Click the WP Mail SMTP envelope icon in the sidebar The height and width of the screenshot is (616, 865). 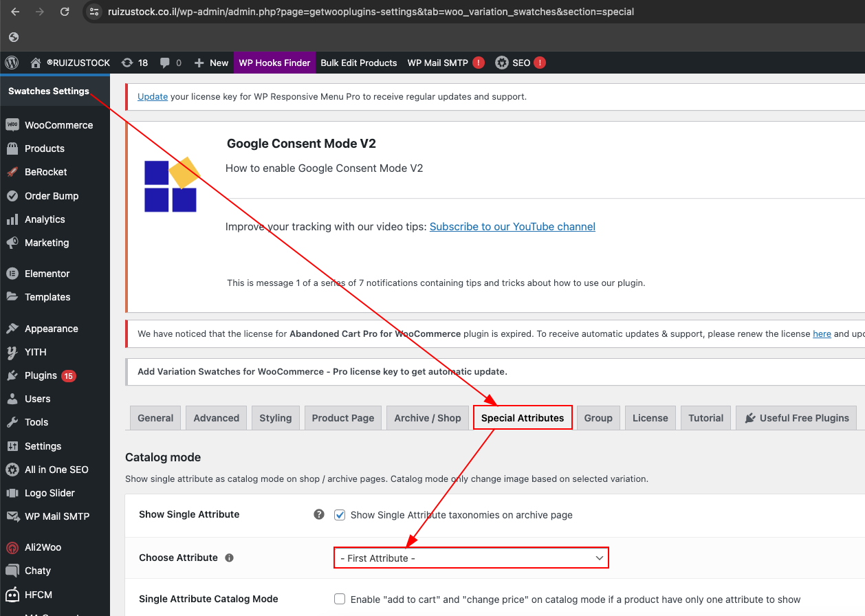(x=12, y=516)
